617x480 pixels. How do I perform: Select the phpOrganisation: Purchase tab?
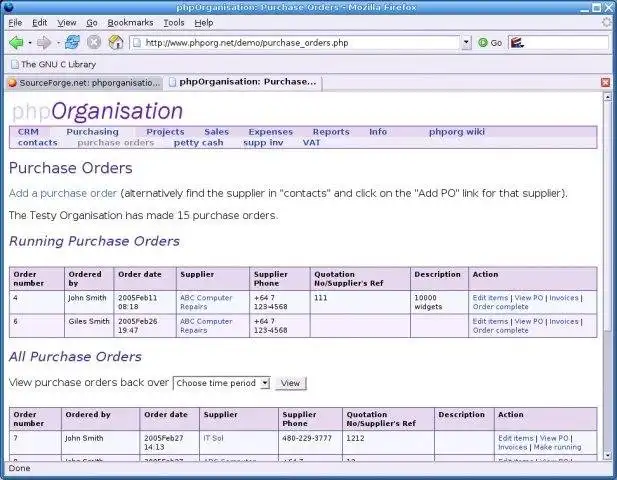tap(243, 82)
